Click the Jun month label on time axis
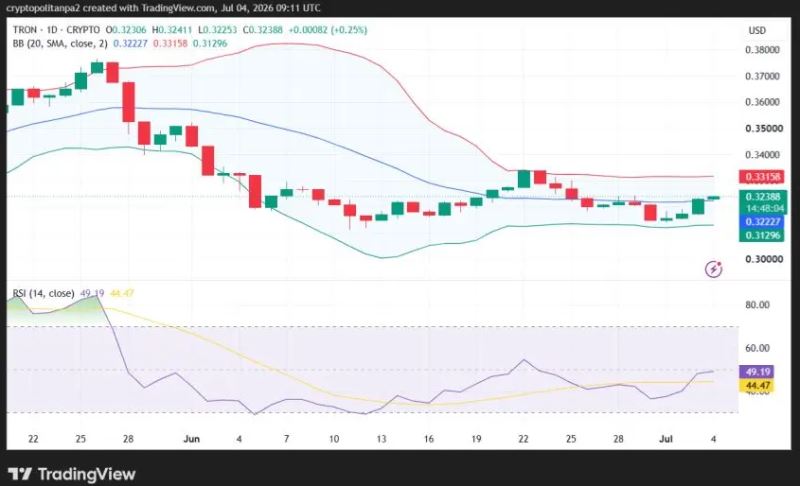 [191, 439]
